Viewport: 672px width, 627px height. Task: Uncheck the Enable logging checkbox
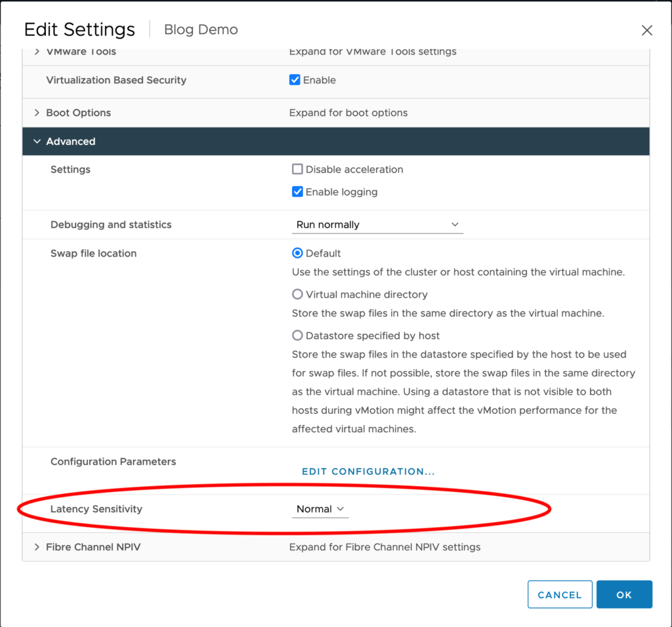pyautogui.click(x=297, y=192)
